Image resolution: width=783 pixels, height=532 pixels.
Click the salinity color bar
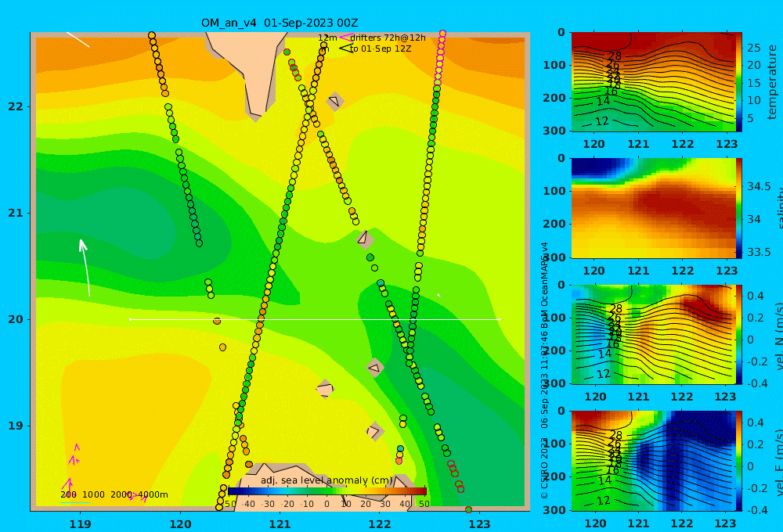(x=738, y=208)
